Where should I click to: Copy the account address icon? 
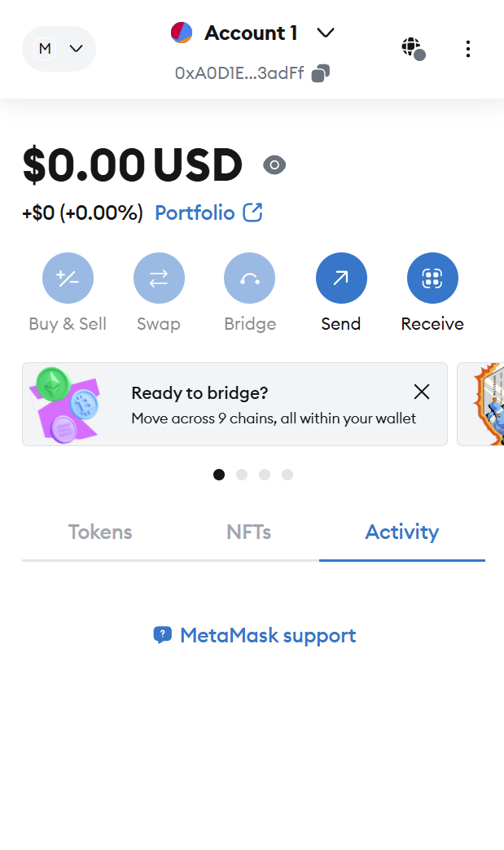pyautogui.click(x=321, y=73)
